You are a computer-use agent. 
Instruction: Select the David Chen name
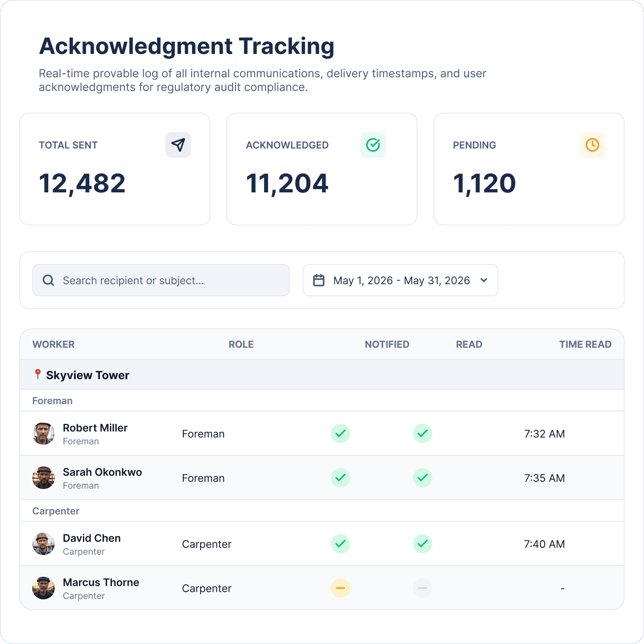coord(92,538)
